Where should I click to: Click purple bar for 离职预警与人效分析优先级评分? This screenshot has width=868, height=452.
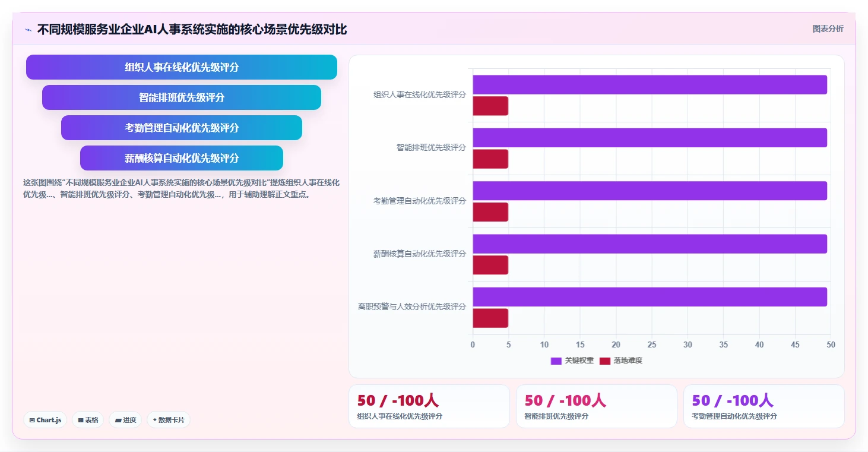(x=650, y=297)
